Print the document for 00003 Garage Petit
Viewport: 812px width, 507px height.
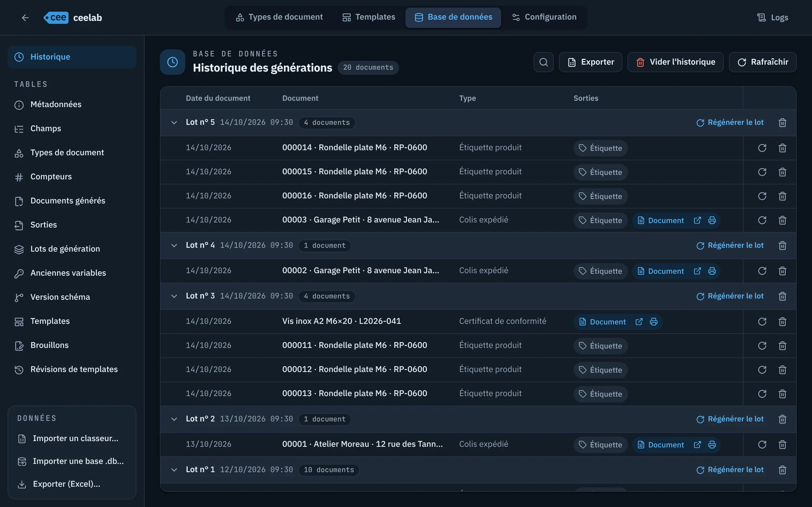pos(712,220)
